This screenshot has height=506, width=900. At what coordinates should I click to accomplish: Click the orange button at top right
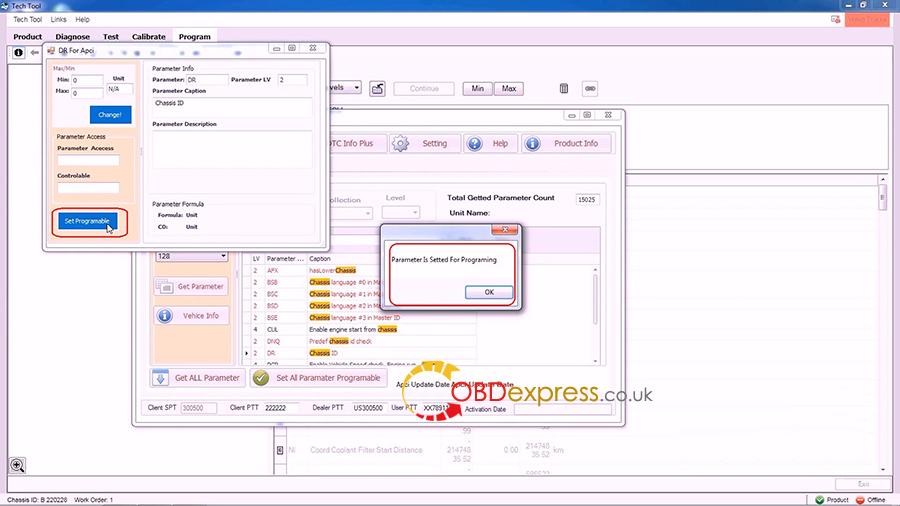pos(867,20)
